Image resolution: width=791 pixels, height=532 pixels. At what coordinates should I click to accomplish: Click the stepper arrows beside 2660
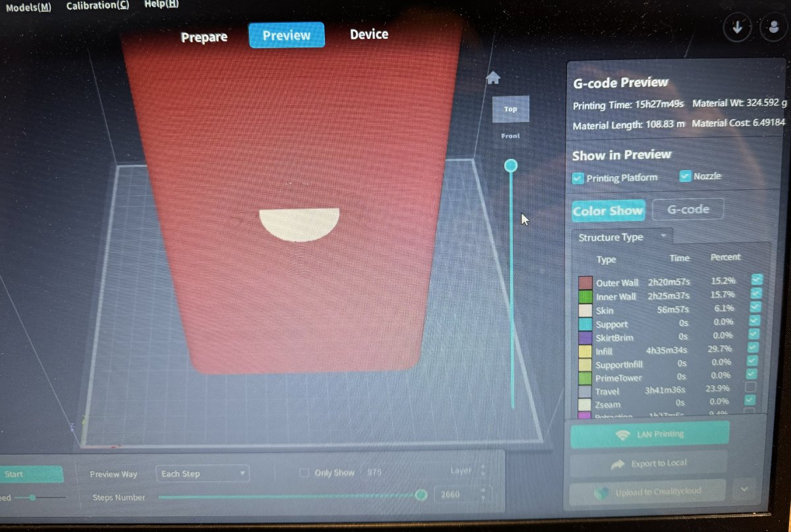[x=483, y=494]
